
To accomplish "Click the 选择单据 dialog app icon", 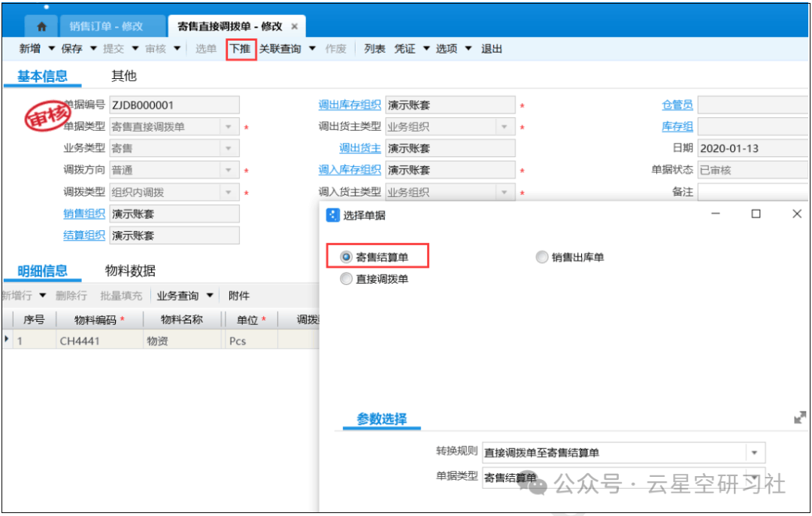I will [x=332, y=215].
